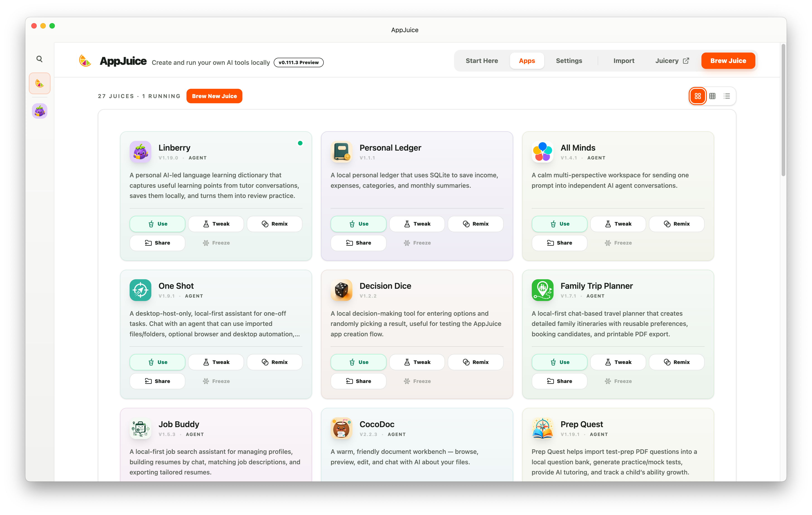Remix the Personal Ledger juice
Image resolution: width=812 pixels, height=515 pixels.
[476, 224]
